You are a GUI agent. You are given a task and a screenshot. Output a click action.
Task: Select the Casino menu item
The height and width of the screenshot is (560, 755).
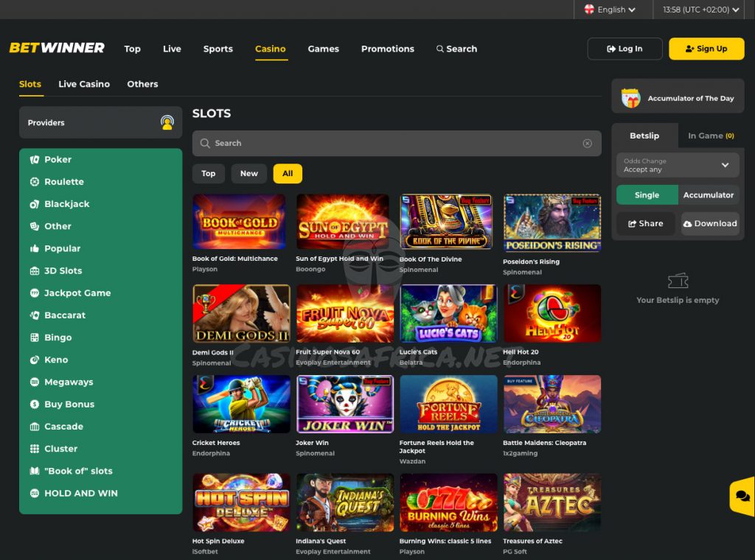(x=271, y=49)
